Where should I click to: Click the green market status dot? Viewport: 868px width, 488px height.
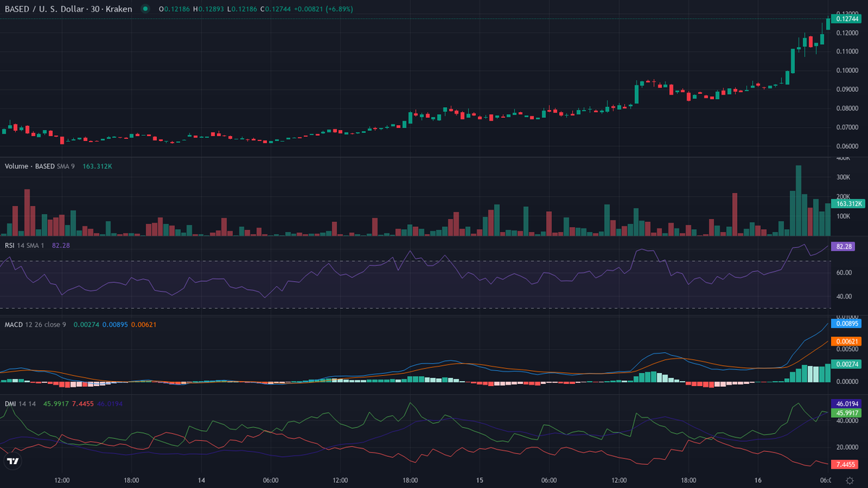[145, 9]
